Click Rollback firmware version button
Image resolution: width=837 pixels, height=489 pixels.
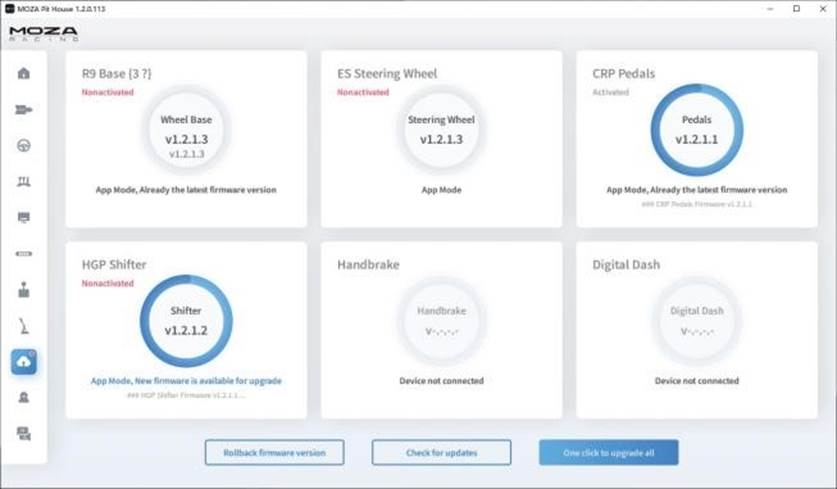(274, 453)
